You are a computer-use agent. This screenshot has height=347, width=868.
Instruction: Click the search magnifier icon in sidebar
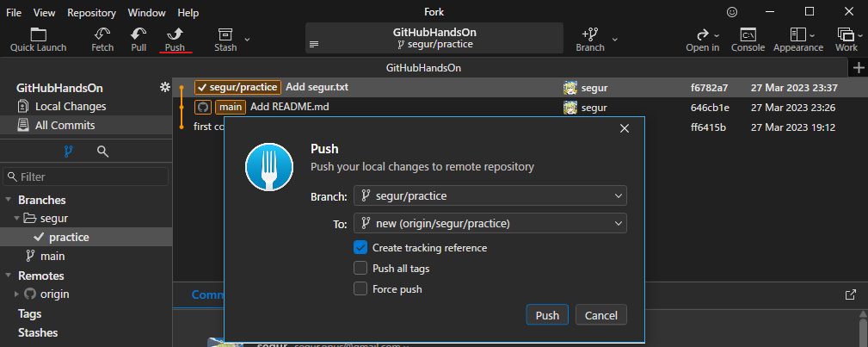(102, 152)
